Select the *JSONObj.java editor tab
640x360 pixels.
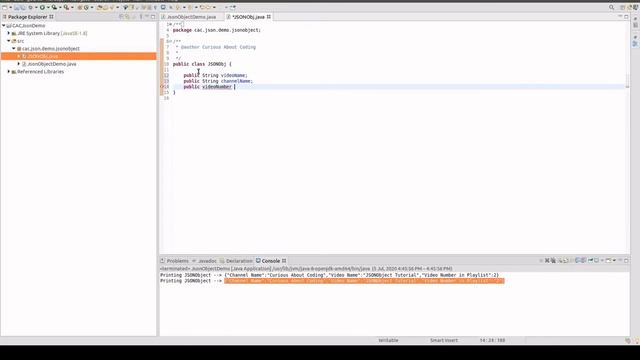[x=249, y=17]
